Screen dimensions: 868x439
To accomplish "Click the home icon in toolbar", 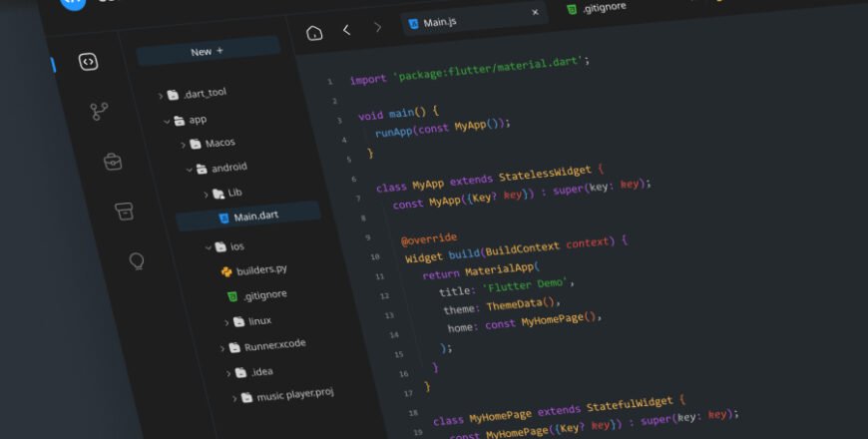I will point(314,32).
